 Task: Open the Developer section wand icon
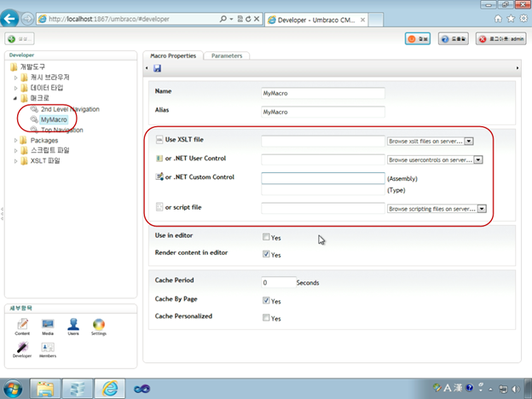tap(22, 350)
